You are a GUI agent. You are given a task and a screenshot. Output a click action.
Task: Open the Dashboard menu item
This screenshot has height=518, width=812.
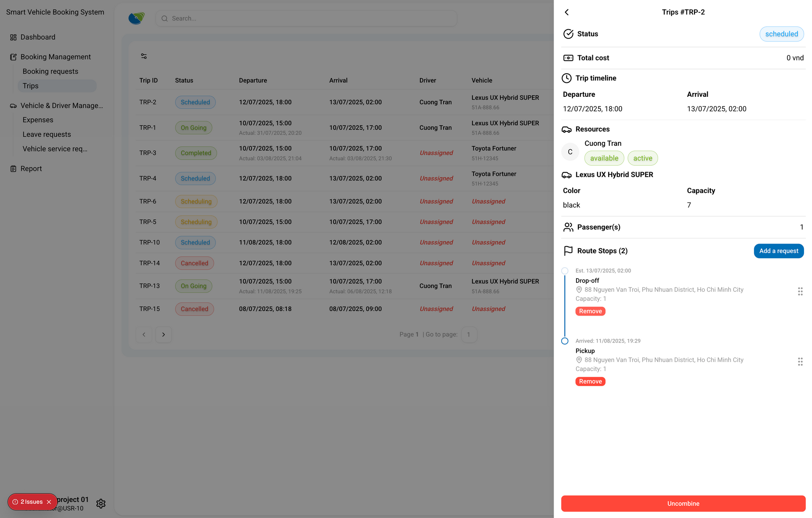pyautogui.click(x=38, y=37)
